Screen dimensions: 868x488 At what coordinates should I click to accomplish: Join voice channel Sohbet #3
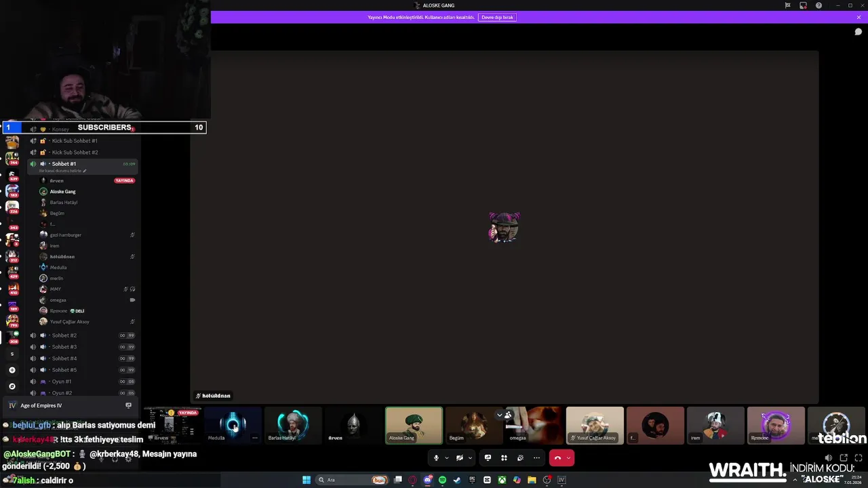tap(82, 347)
